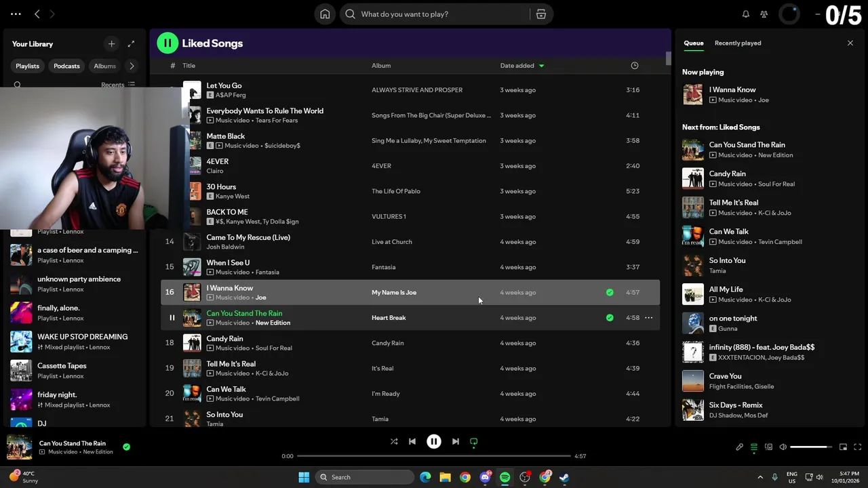Pause Liked Songs with green header button
The height and width of the screenshot is (488, 868).
coord(167,43)
